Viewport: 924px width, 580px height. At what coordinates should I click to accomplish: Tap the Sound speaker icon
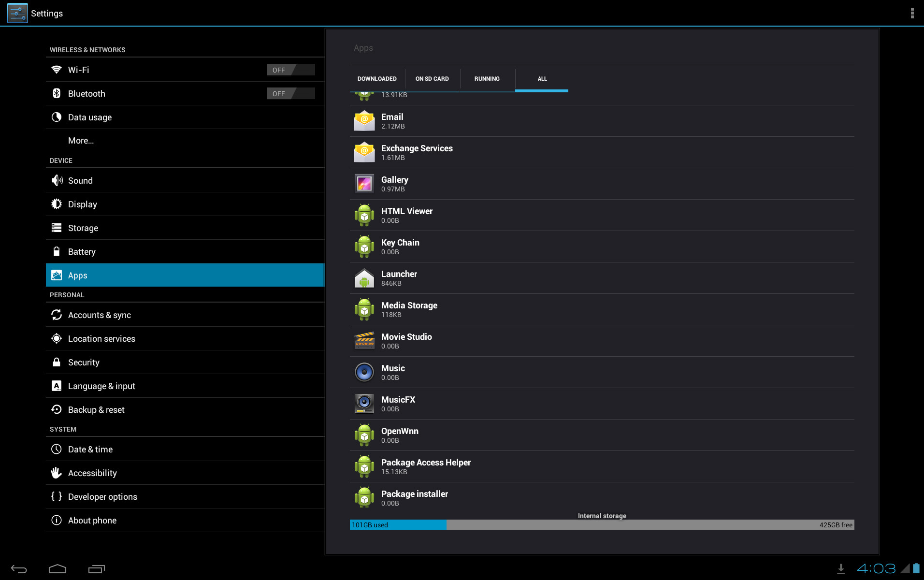[x=57, y=180]
